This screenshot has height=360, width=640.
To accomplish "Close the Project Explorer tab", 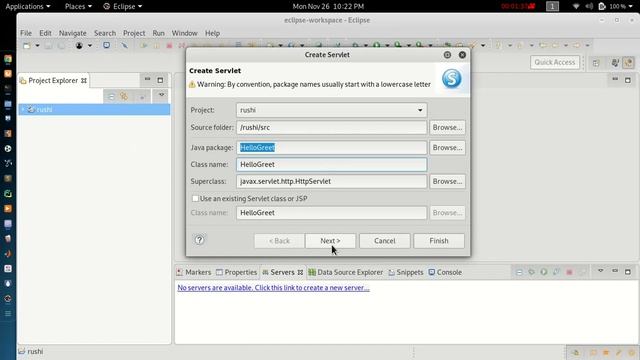I will (84, 81).
